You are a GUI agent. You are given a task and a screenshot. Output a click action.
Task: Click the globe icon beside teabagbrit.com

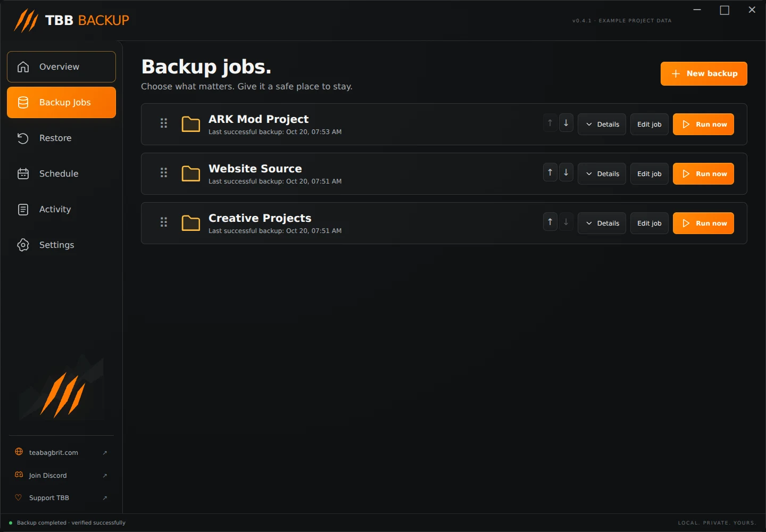pyautogui.click(x=19, y=452)
